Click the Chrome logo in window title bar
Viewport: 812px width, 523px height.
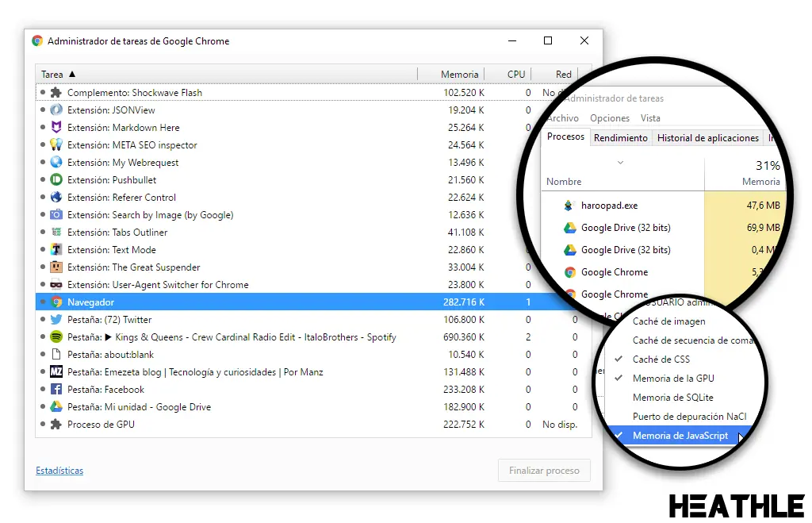tap(37, 41)
